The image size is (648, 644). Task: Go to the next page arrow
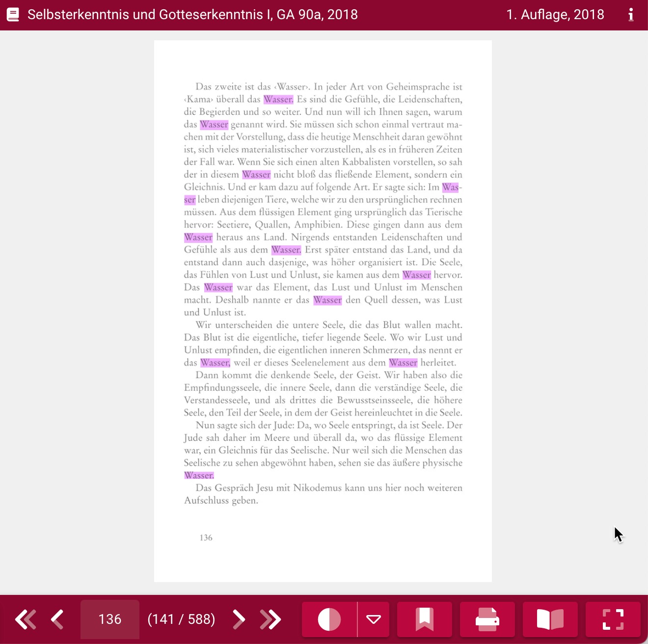pyautogui.click(x=239, y=619)
